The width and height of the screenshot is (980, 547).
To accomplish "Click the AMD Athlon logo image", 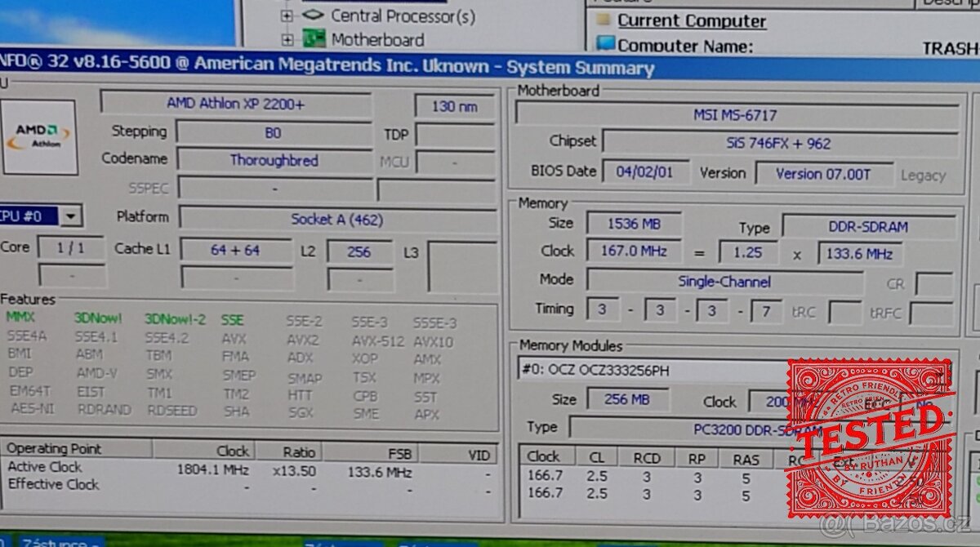I will (x=39, y=137).
